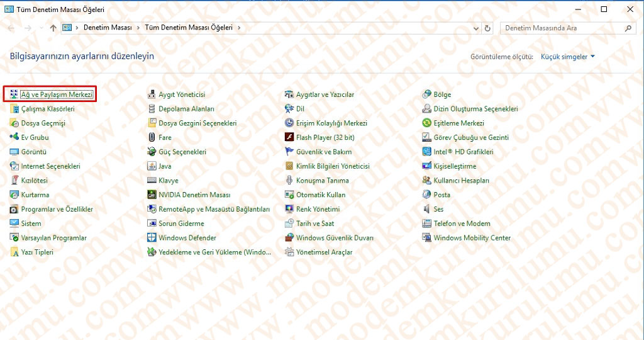Open Otomatik Kullan link
This screenshot has height=340, width=644.
click(x=321, y=195)
